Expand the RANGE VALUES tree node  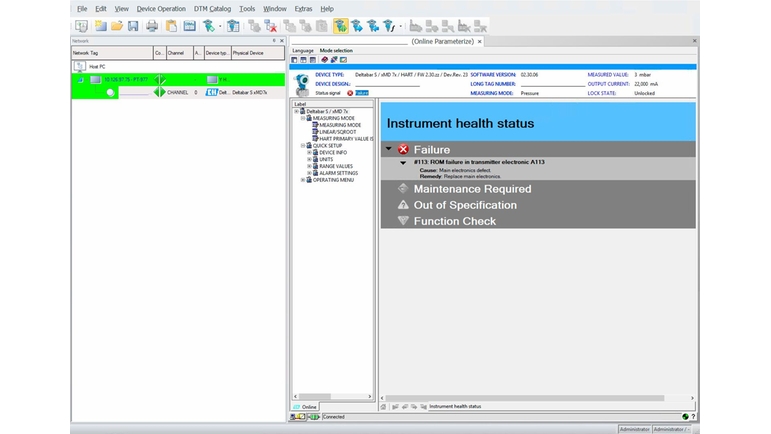309,167
